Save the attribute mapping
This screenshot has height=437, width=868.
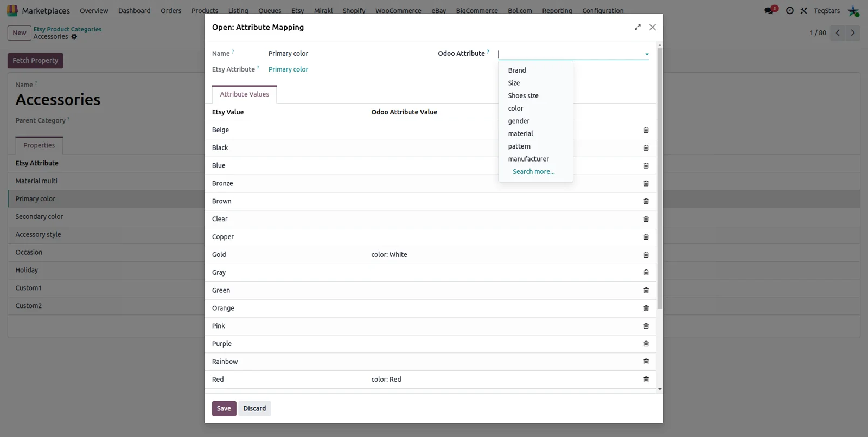tap(224, 408)
